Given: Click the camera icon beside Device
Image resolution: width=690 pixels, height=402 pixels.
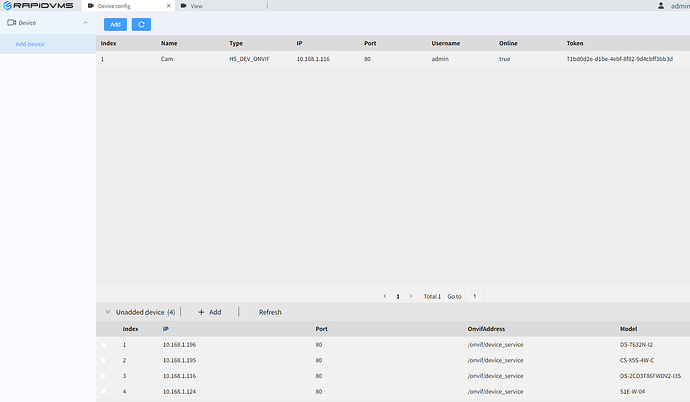Looking at the screenshot, I should [11, 22].
